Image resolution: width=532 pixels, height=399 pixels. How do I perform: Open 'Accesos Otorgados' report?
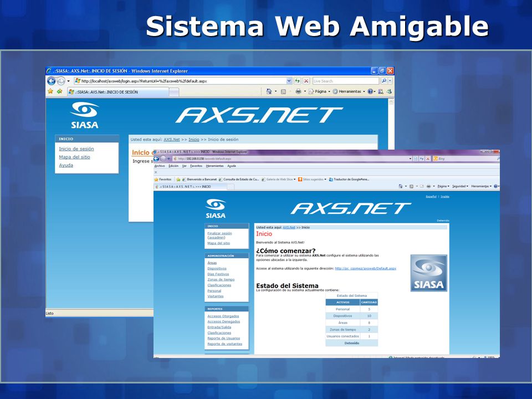tap(223, 316)
